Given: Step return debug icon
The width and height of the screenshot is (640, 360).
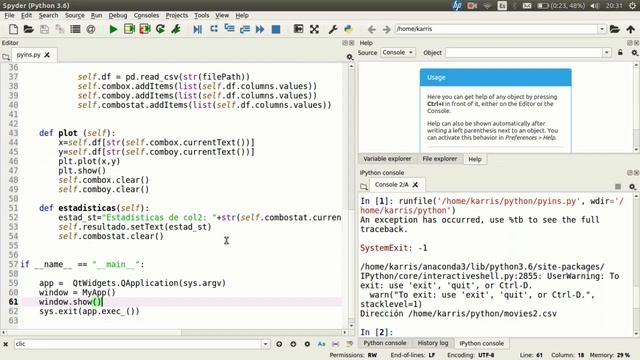Looking at the screenshot, I should click(x=245, y=29).
